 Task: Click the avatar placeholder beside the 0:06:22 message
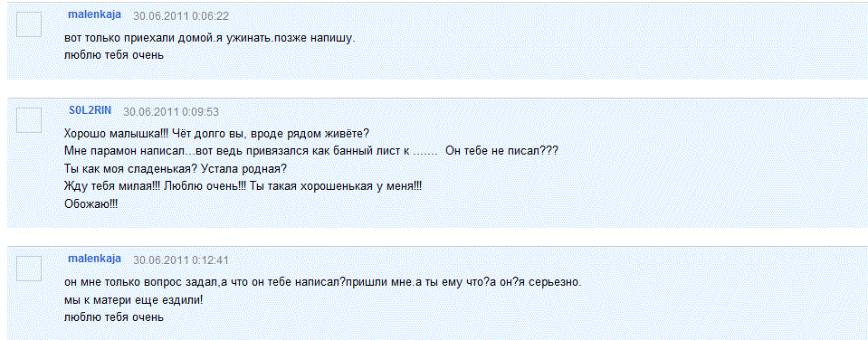[29, 24]
